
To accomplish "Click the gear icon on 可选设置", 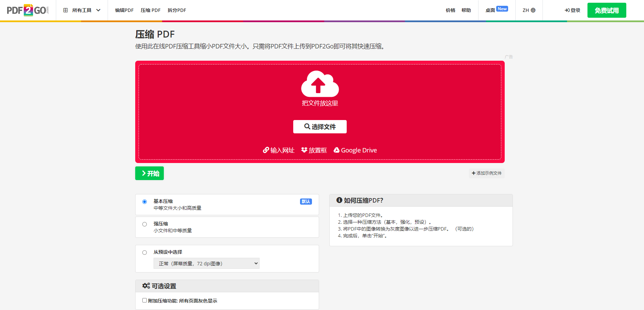I will click(x=146, y=286).
